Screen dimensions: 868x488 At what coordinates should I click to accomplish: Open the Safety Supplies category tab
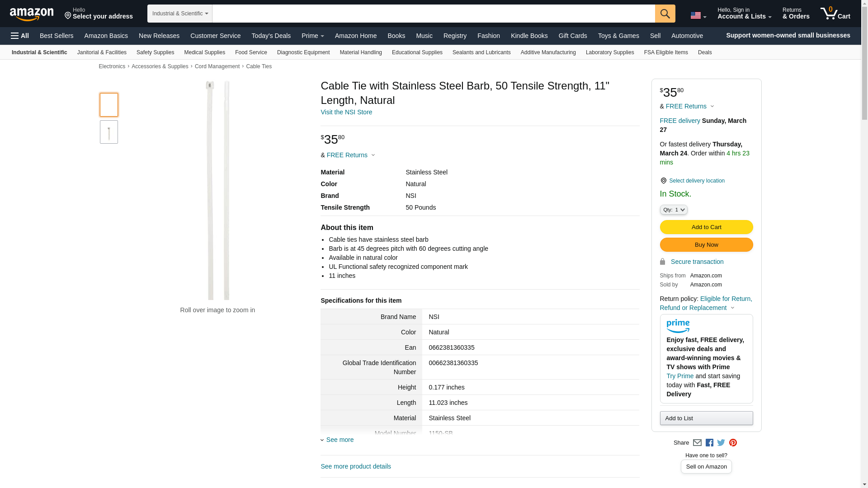155,52
